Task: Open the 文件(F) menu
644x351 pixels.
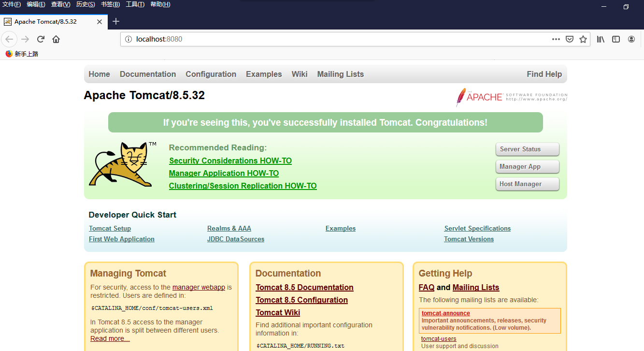Action: point(12,4)
